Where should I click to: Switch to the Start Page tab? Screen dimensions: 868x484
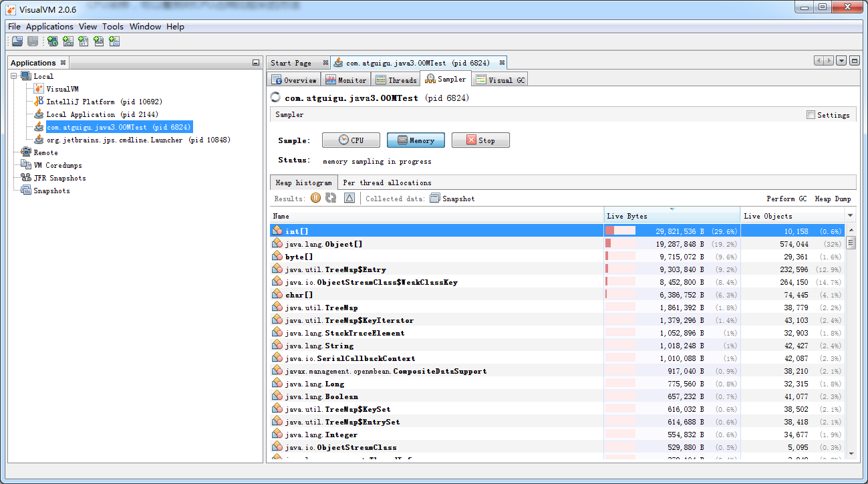[x=298, y=63]
